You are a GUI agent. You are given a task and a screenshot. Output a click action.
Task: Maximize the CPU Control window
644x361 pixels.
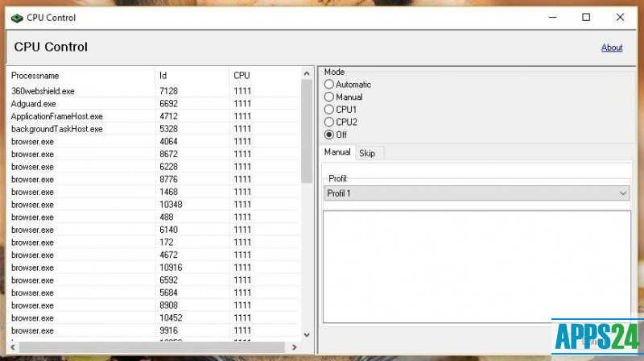(x=585, y=17)
